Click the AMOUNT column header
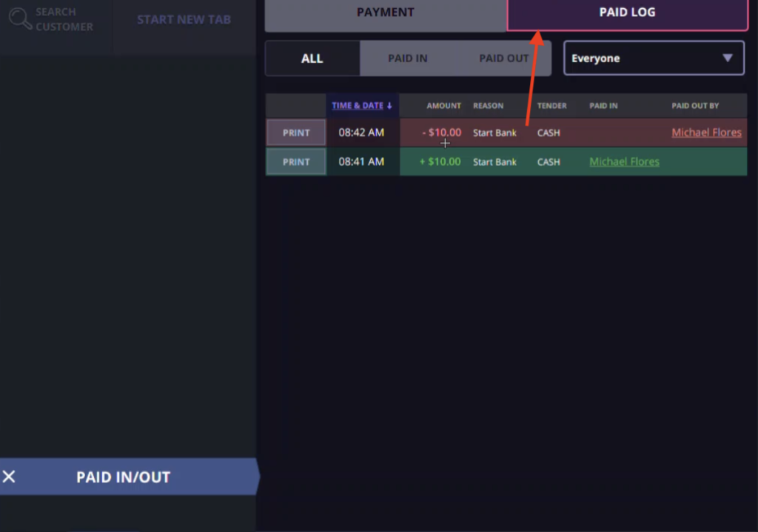This screenshot has width=758, height=532. click(x=443, y=106)
